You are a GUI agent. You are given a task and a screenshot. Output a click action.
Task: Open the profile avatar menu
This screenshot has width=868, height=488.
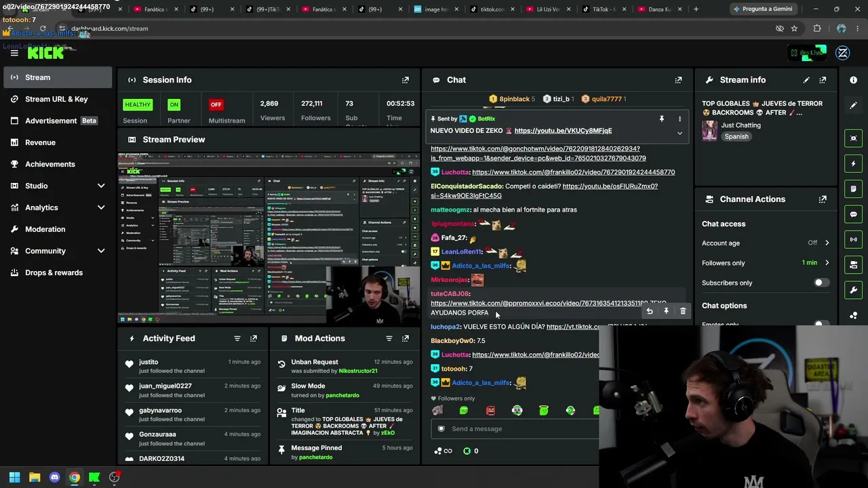pos(843,53)
